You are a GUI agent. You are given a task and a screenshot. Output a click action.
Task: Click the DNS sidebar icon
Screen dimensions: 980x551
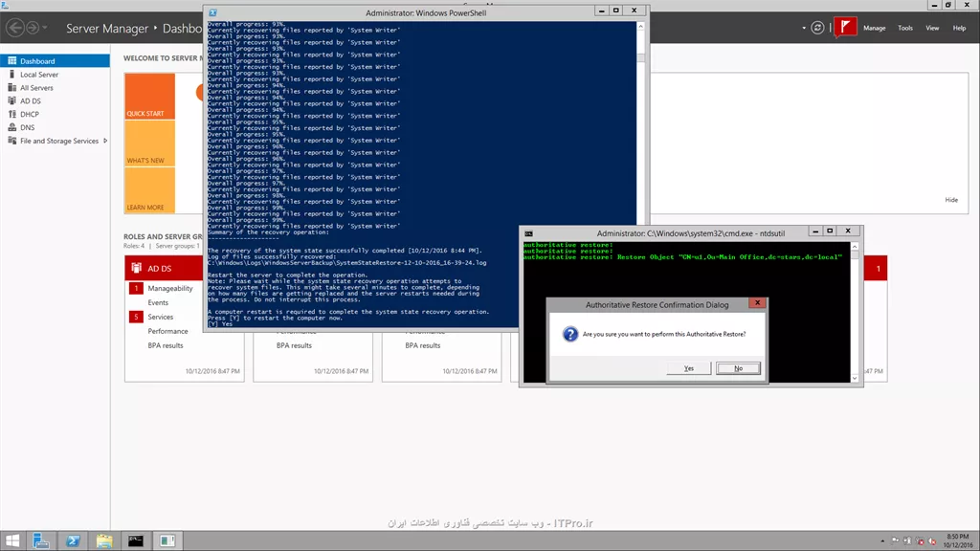click(11, 127)
